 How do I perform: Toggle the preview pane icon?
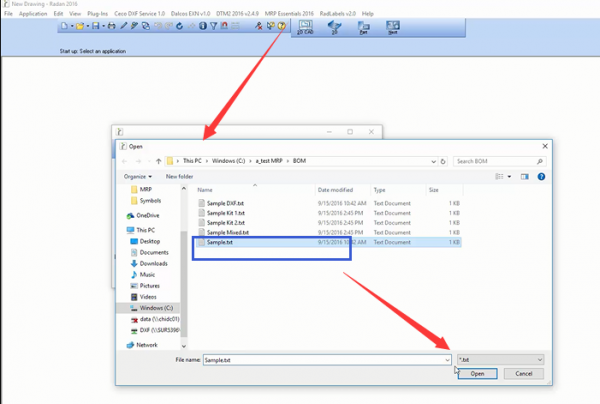pyautogui.click(x=524, y=176)
